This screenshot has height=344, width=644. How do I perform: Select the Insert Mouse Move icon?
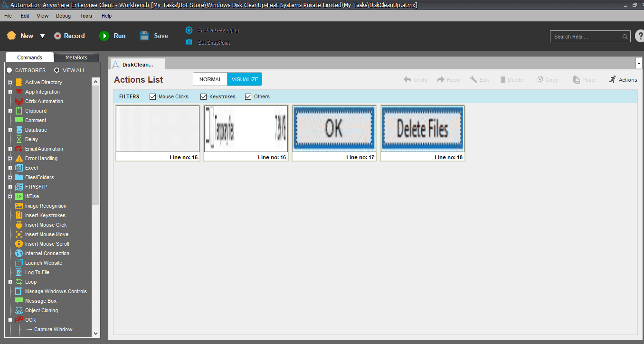[19, 234]
